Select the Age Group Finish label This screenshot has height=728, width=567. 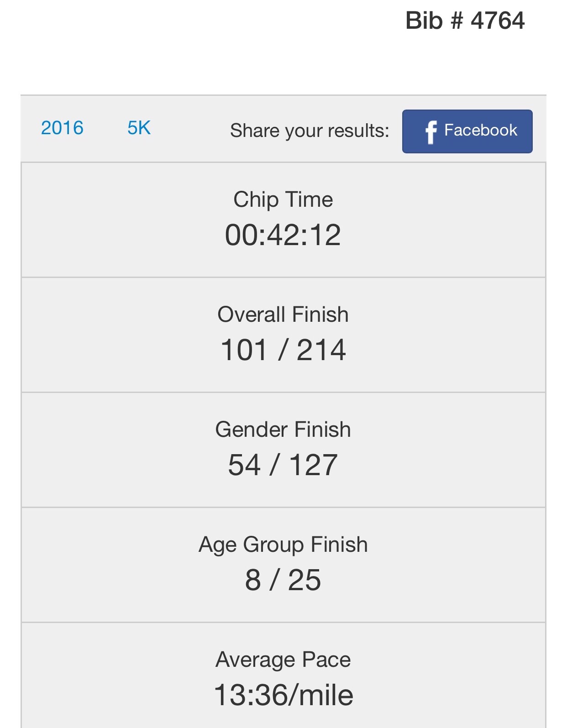pos(283,545)
